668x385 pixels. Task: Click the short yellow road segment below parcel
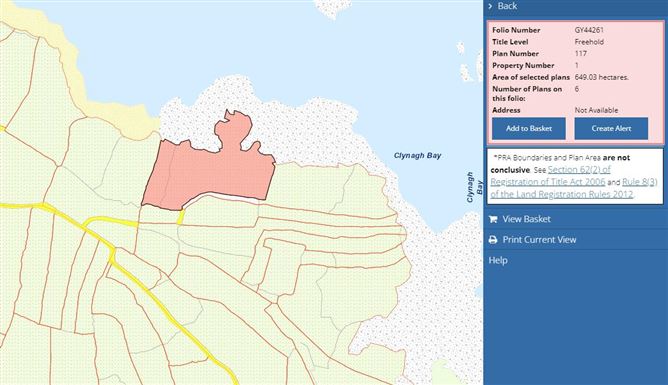180,217
